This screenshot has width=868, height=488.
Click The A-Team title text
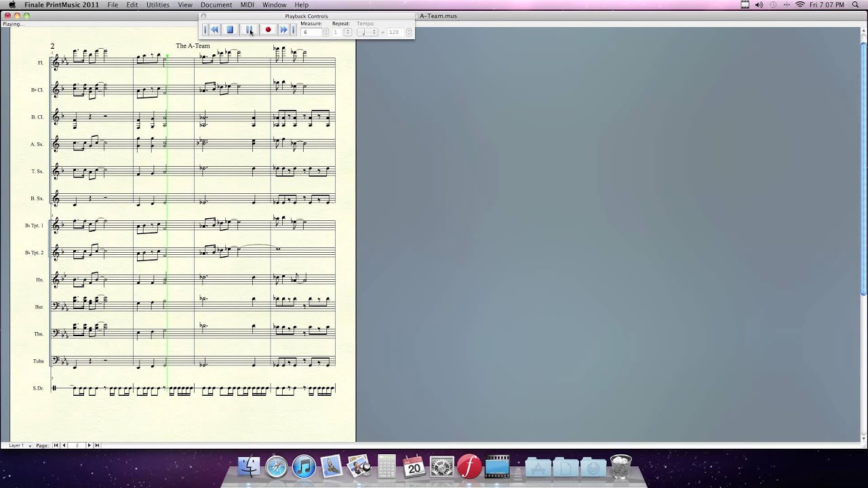(x=193, y=45)
